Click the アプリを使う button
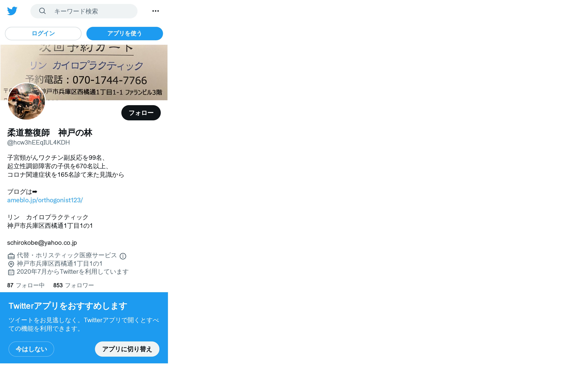The width and height of the screenshot is (575, 392). [124, 33]
